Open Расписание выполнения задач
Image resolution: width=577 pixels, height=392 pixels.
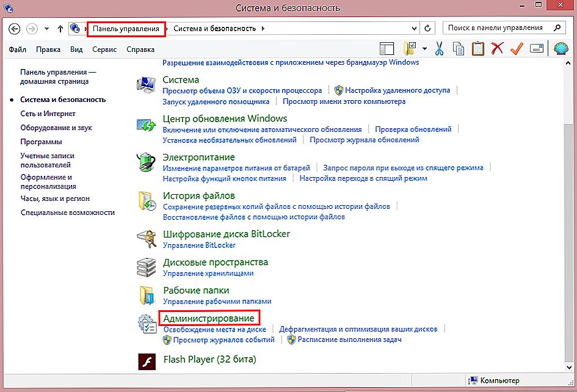(350, 339)
